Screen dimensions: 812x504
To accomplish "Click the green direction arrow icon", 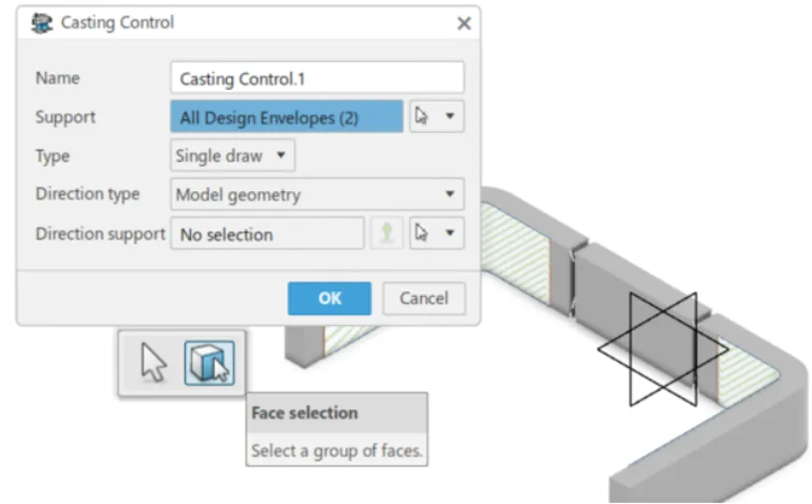I will coord(385,233).
